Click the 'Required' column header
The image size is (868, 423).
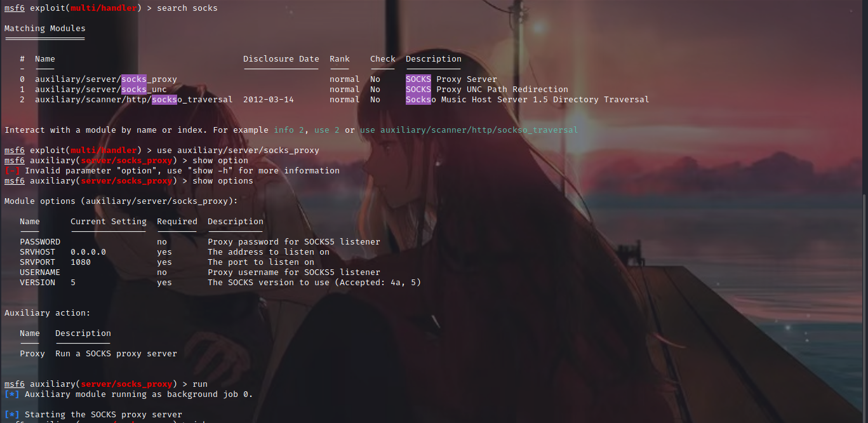coord(177,222)
